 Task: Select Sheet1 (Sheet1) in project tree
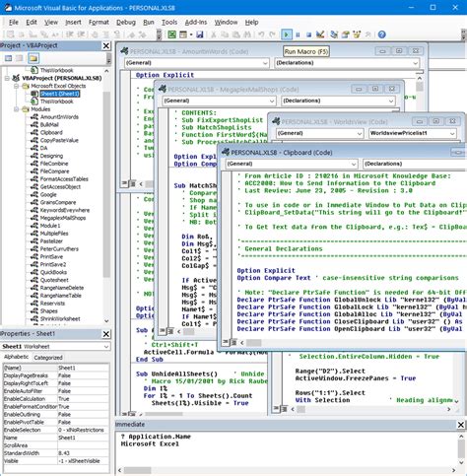point(60,94)
